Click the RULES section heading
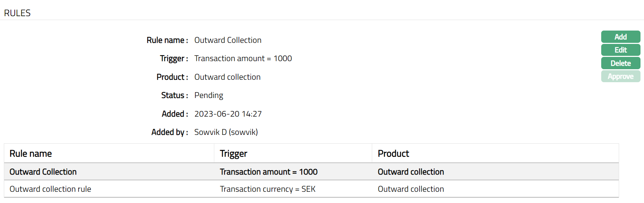 (x=17, y=13)
